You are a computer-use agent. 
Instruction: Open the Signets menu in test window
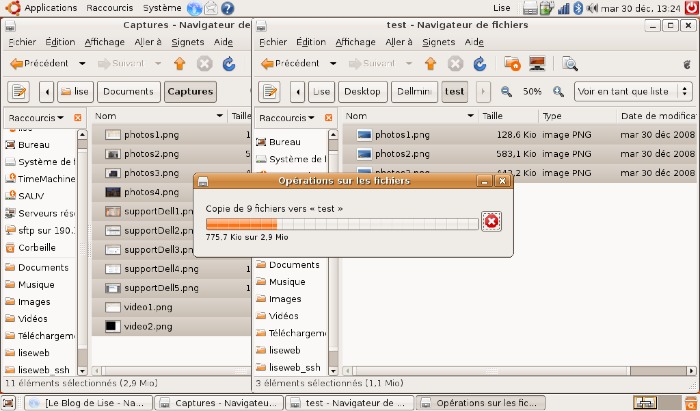(x=438, y=42)
